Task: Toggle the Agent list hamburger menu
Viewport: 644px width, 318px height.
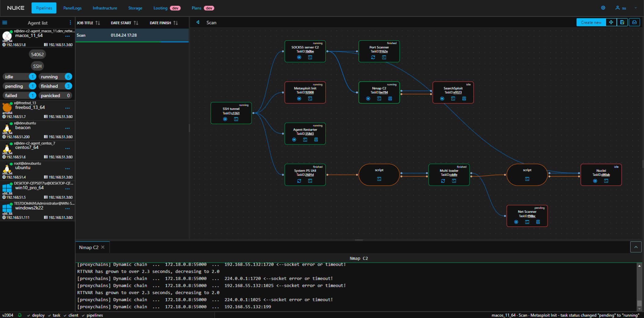Action: tap(5, 23)
